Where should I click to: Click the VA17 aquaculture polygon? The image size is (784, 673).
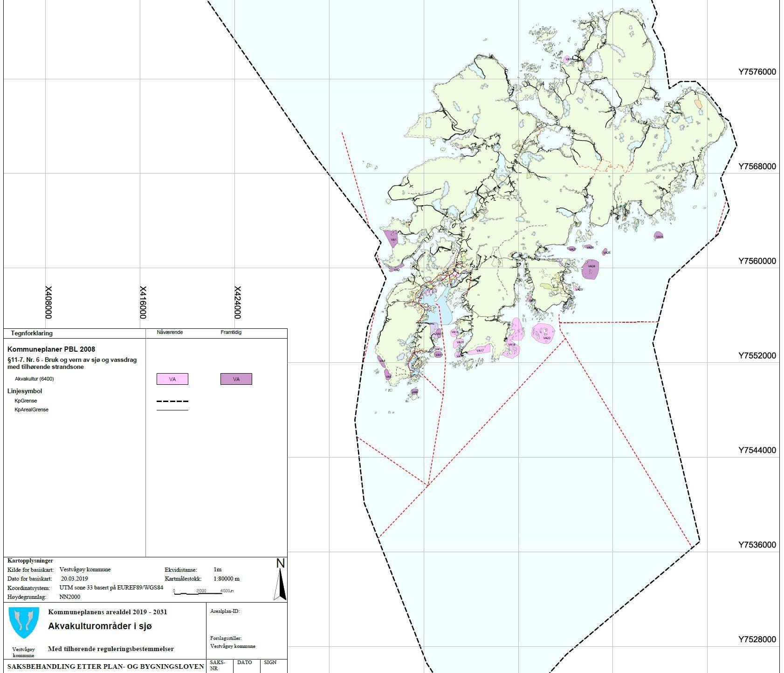478,350
